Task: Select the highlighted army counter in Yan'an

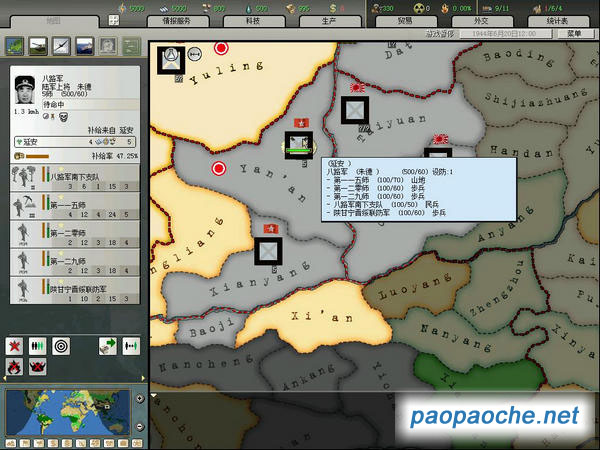Action: pyautogui.click(x=299, y=145)
